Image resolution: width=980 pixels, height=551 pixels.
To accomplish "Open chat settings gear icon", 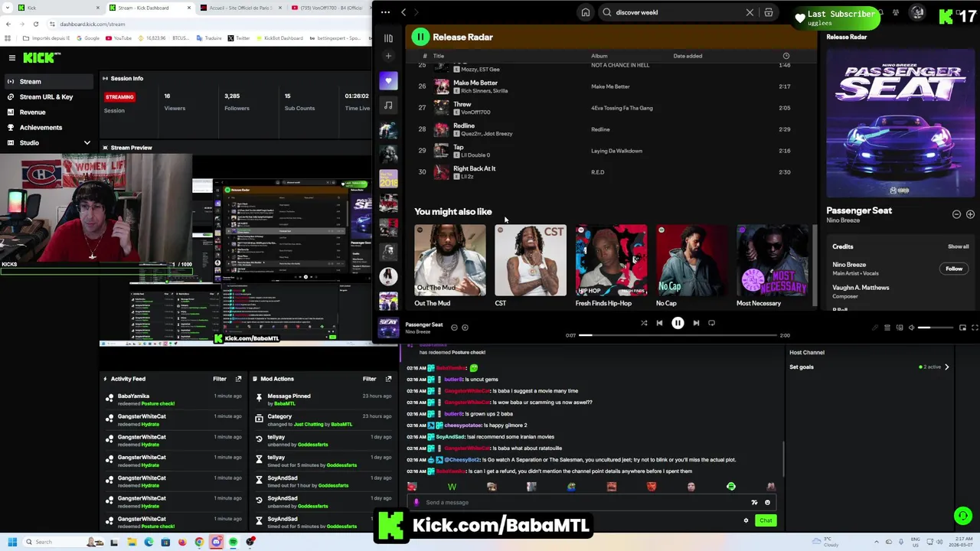I will (x=746, y=520).
